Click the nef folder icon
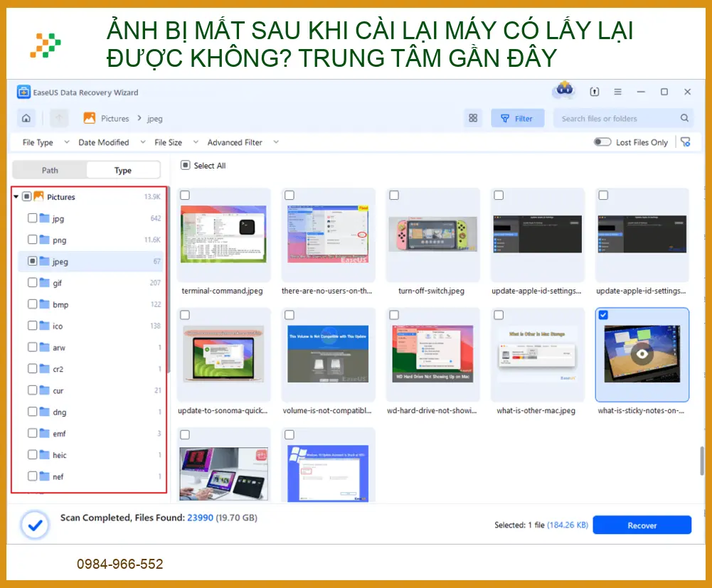 45,476
